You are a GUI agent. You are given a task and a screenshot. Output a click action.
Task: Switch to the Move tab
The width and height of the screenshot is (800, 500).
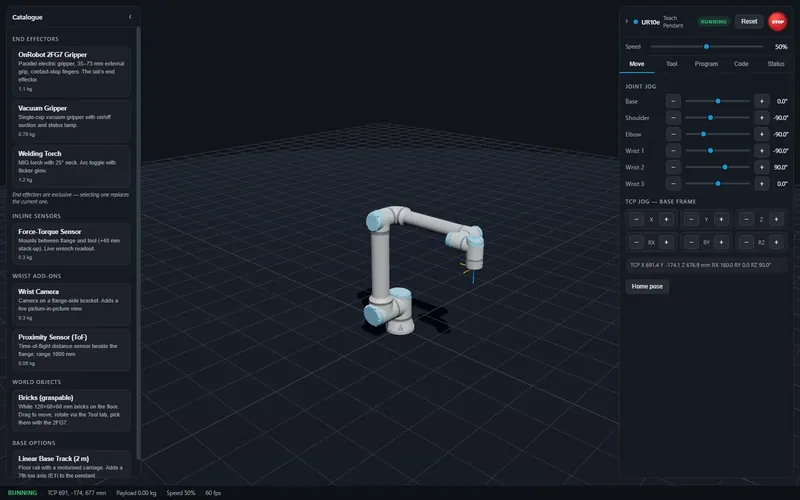(x=637, y=64)
